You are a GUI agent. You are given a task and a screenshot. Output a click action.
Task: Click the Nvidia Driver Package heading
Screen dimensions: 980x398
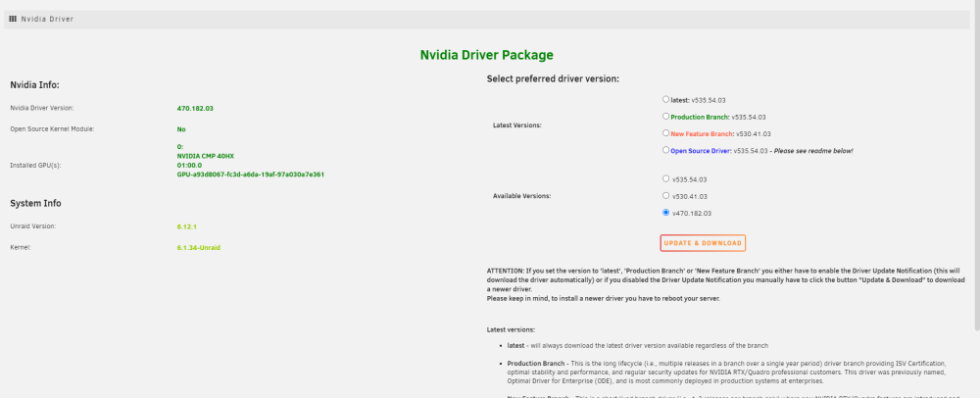point(486,55)
